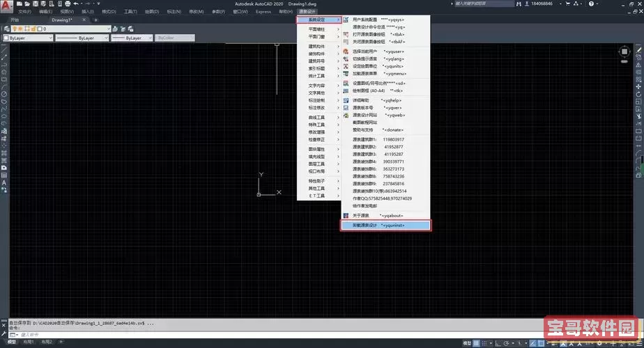
Task: Toggle grid display in the status bar
Action: click(476, 343)
